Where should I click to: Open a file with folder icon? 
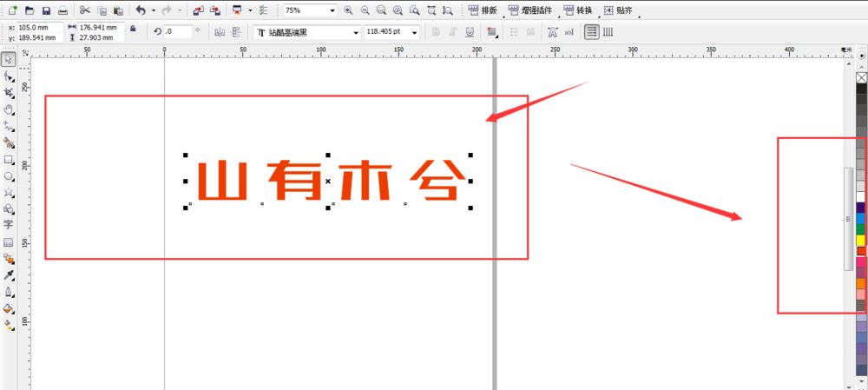point(30,10)
